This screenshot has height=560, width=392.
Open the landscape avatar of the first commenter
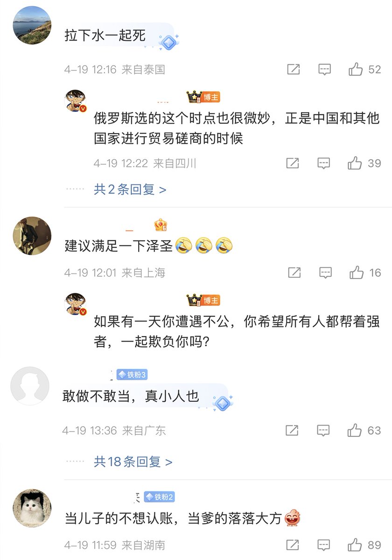[x=32, y=25]
